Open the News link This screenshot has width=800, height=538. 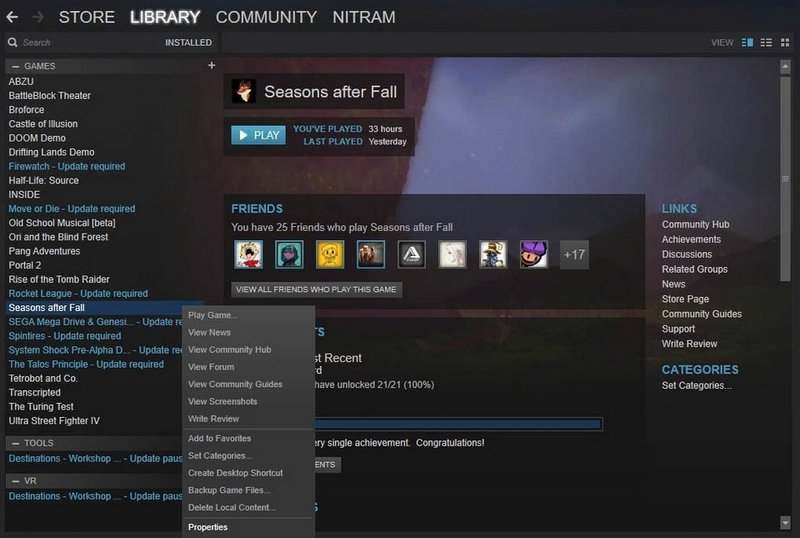pyautogui.click(x=673, y=284)
